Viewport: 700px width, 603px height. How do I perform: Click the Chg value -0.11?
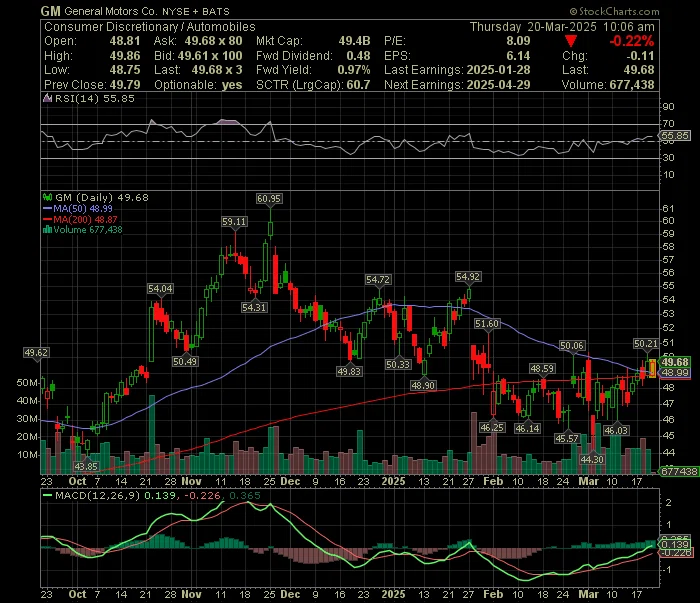[640, 56]
